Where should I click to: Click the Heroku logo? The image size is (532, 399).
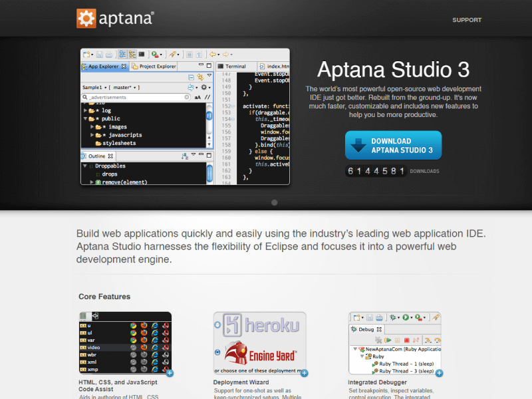pos(261,325)
